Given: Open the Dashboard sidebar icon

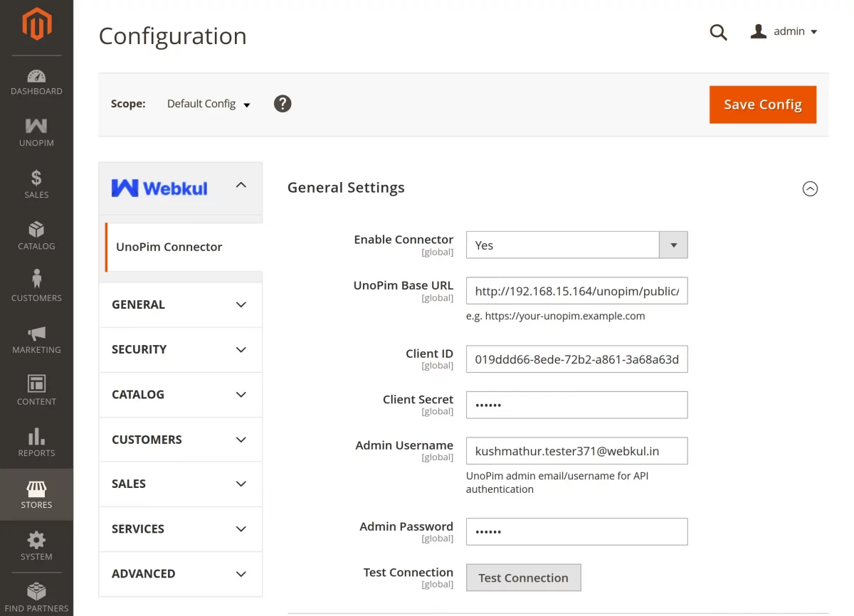Looking at the screenshot, I should coord(36,82).
